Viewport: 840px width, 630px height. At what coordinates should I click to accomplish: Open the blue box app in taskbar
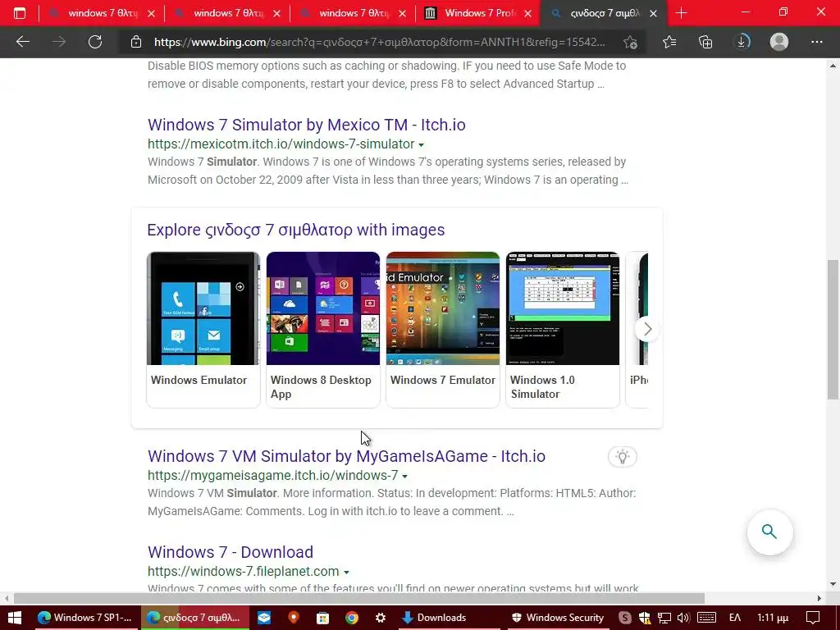[x=264, y=618]
